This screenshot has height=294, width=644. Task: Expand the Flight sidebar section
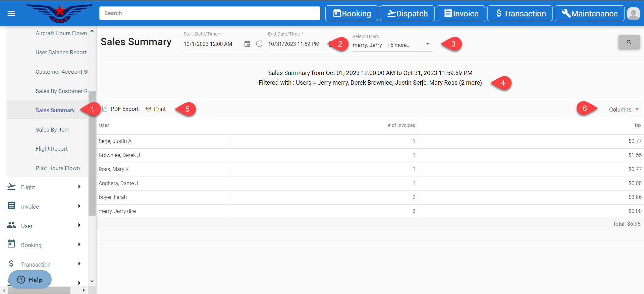click(x=44, y=187)
